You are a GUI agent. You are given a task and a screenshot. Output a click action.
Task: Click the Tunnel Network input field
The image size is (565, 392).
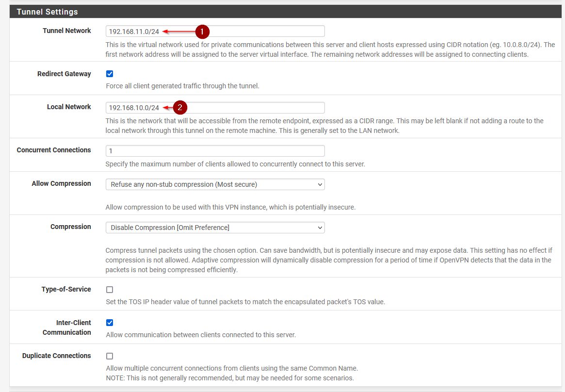click(x=215, y=32)
